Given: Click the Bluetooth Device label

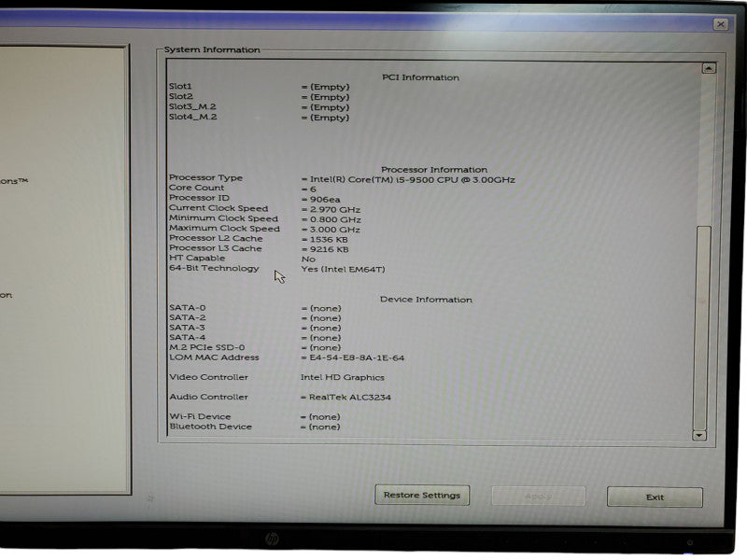Looking at the screenshot, I should [211, 427].
